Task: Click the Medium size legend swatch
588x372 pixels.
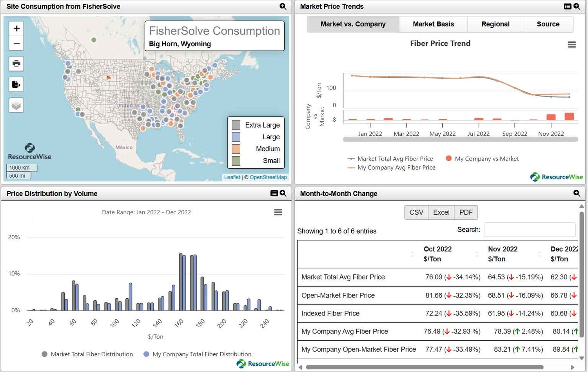Action: pos(236,149)
